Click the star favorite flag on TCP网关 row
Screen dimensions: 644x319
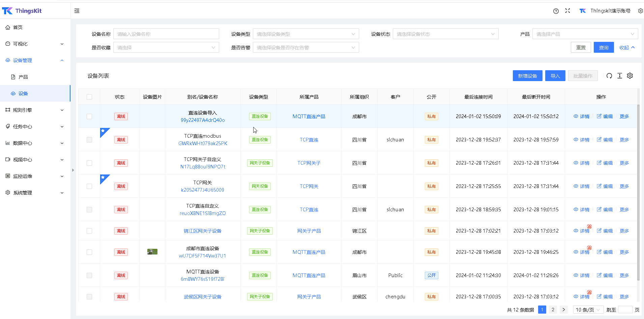pos(104,178)
